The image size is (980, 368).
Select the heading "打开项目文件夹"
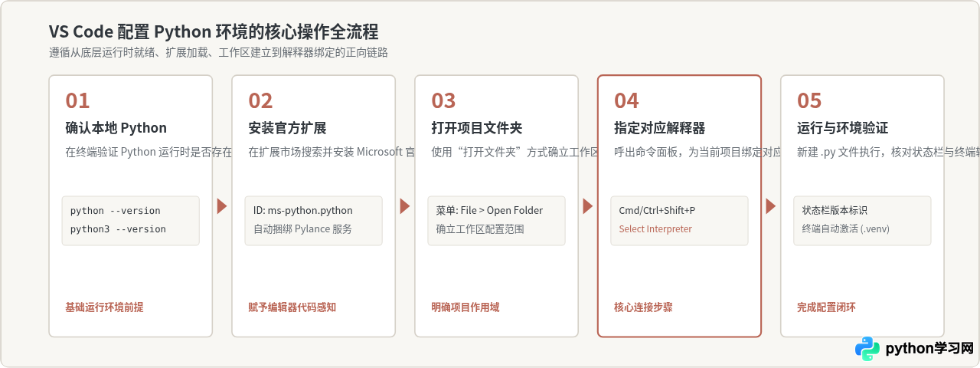(477, 128)
